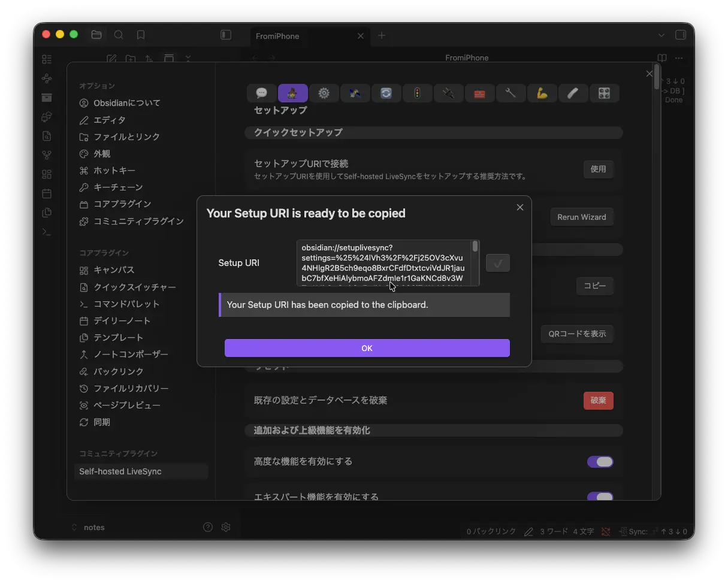Click the QRコードを表示 button

(578, 334)
